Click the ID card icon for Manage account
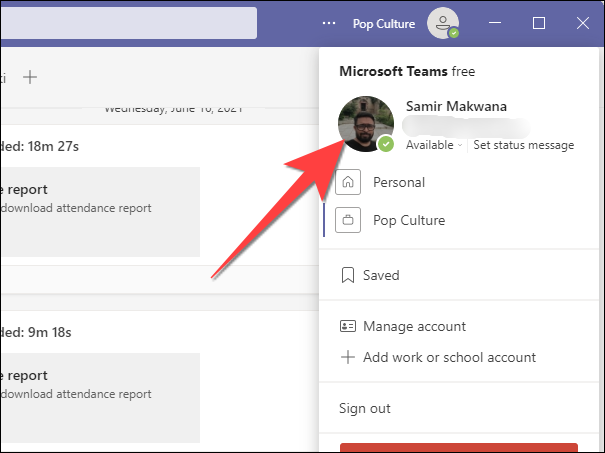605x453 pixels. point(348,327)
